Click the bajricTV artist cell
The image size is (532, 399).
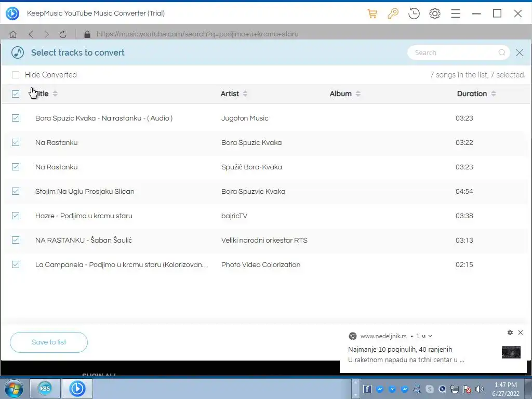pyautogui.click(x=234, y=216)
